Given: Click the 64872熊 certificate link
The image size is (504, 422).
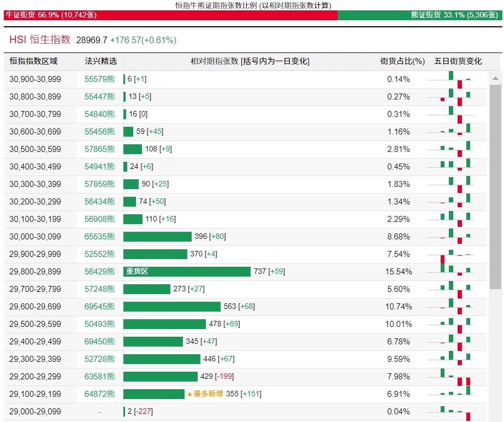Looking at the screenshot, I should click(x=99, y=394).
